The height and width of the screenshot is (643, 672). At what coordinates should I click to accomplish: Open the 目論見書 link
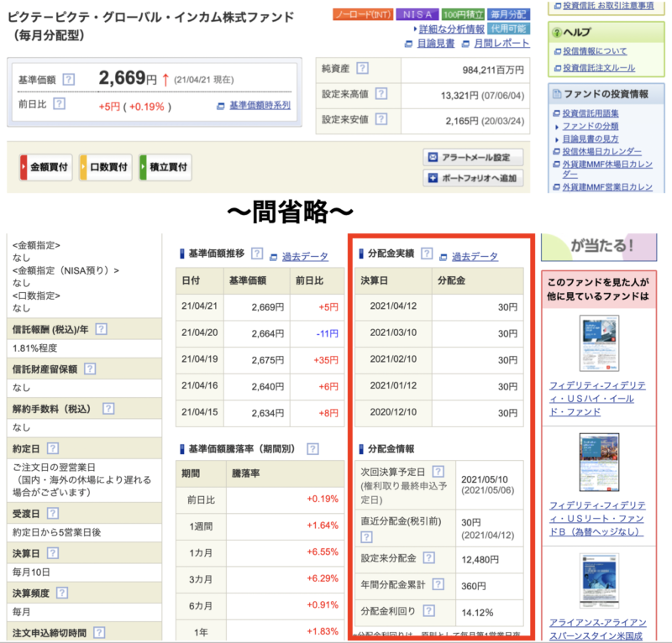coord(435,44)
